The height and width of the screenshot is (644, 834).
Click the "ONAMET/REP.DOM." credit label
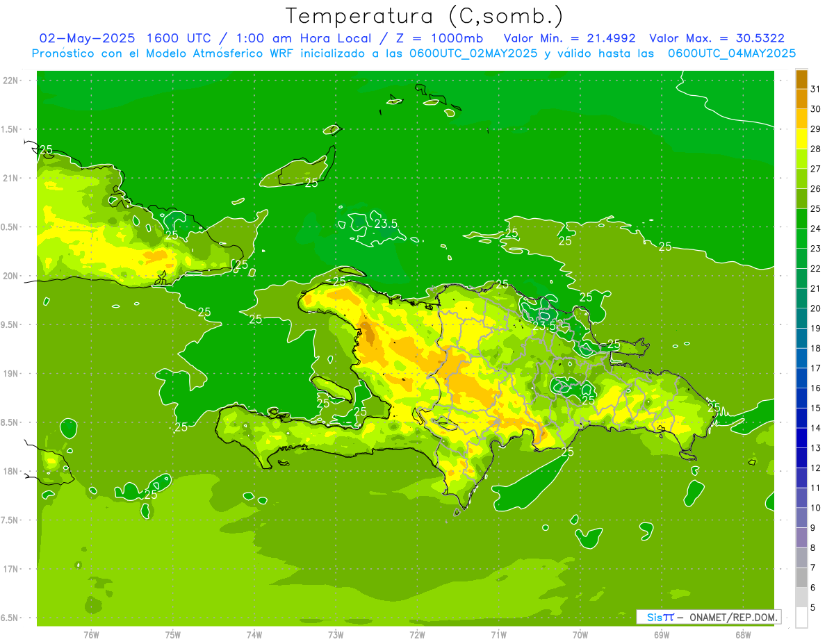[733, 617]
